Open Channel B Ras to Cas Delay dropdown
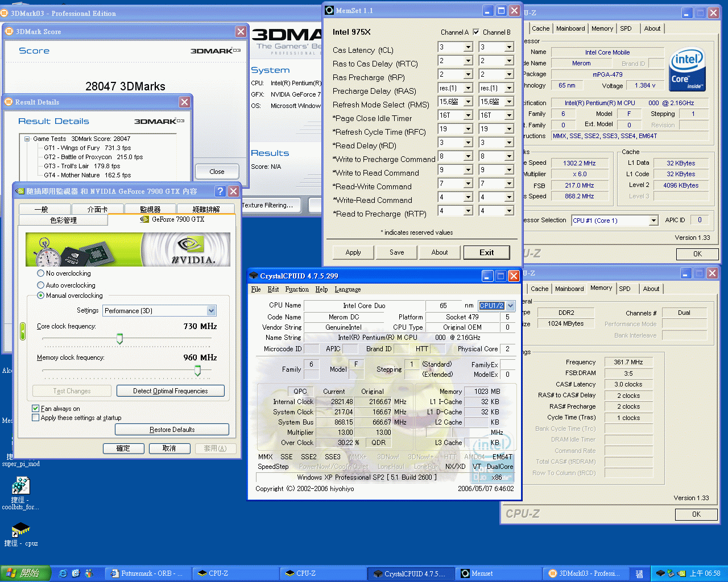Viewport: 728px width, 582px height. pyautogui.click(x=509, y=61)
